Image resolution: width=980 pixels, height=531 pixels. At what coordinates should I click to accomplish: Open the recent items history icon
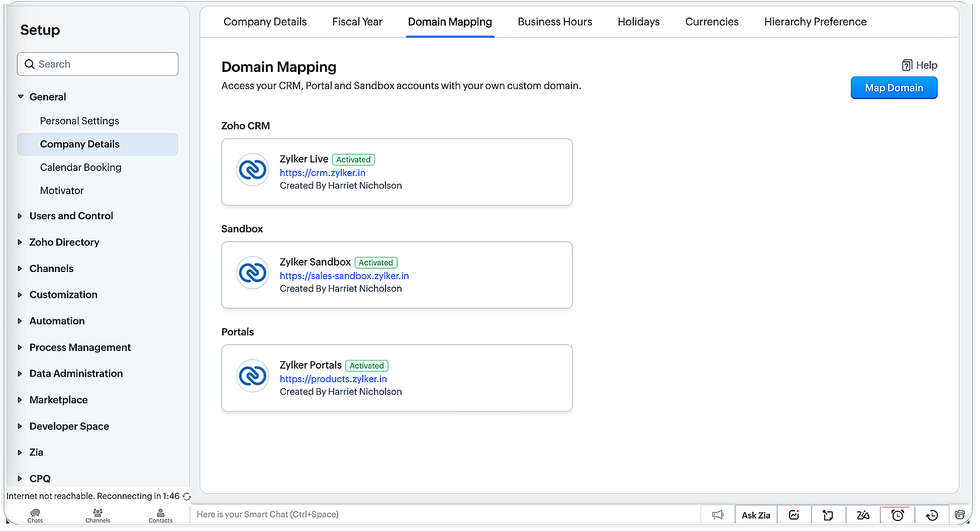point(932,515)
